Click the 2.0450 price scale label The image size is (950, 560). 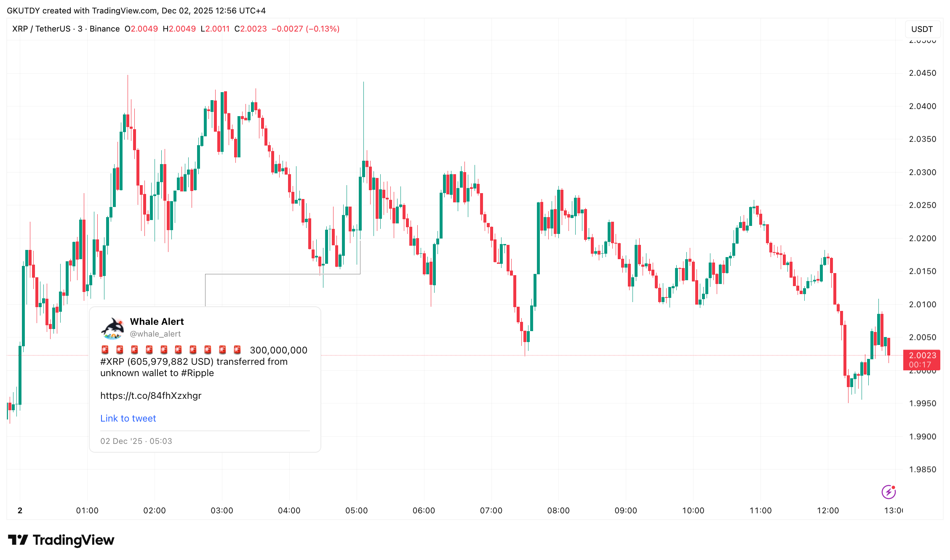click(x=922, y=73)
